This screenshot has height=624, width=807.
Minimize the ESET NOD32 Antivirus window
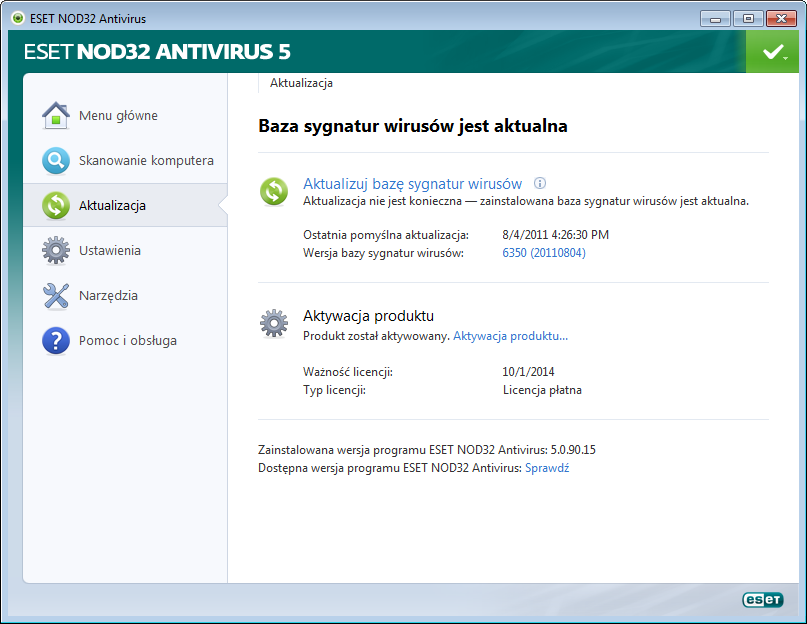(x=715, y=19)
